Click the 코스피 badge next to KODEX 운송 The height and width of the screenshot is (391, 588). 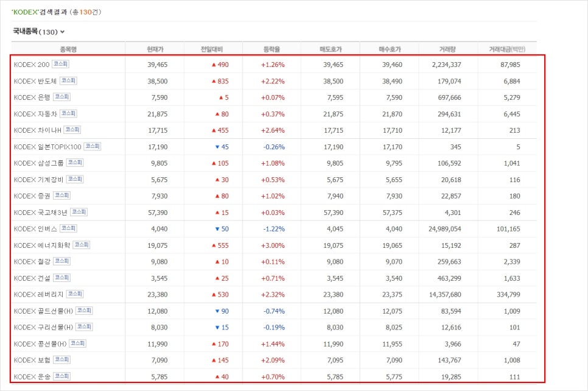[62, 376]
